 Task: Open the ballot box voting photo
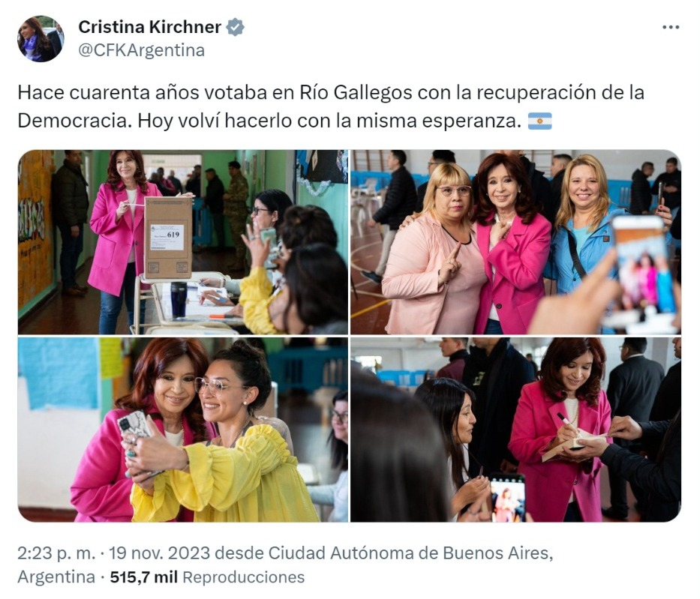(x=182, y=241)
